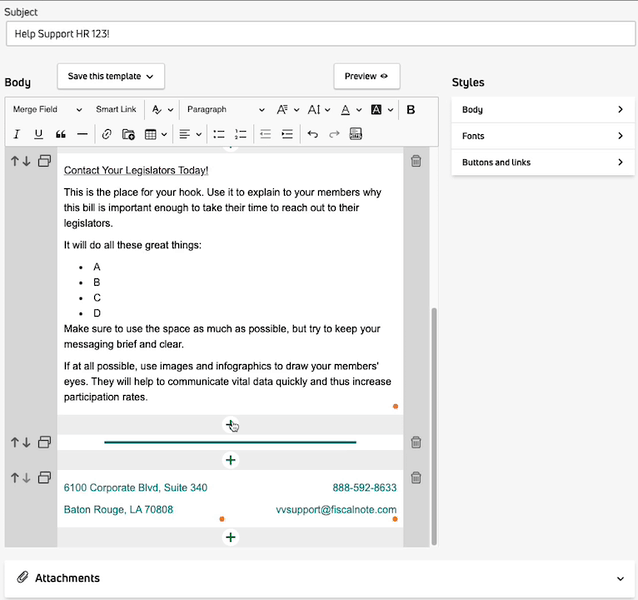Click the bullet item 'D' in the list
Viewport: 638px width, 600px height.
(97, 313)
